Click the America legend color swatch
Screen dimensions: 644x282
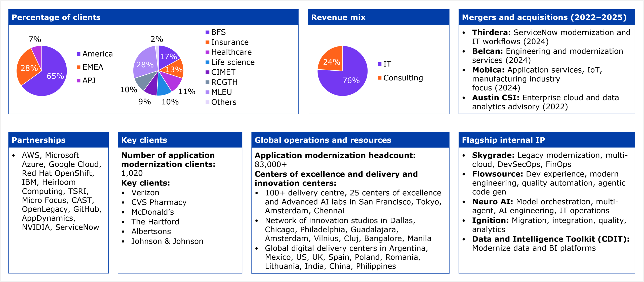click(78, 54)
